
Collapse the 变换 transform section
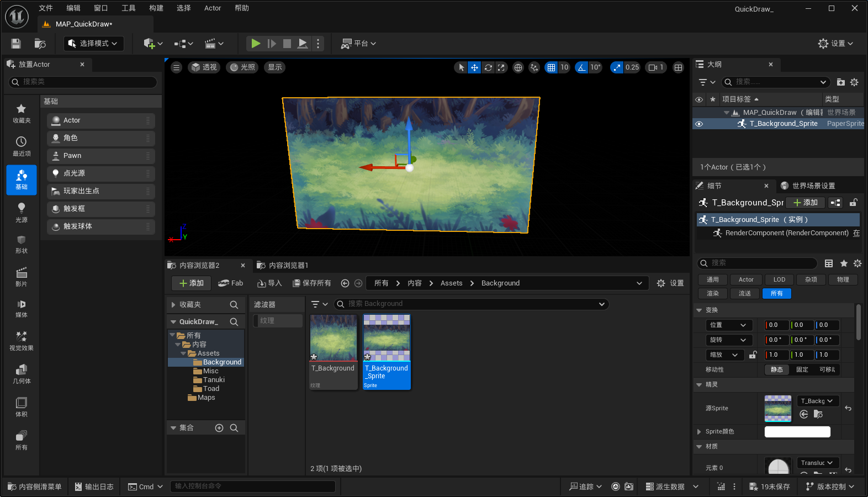pos(700,310)
